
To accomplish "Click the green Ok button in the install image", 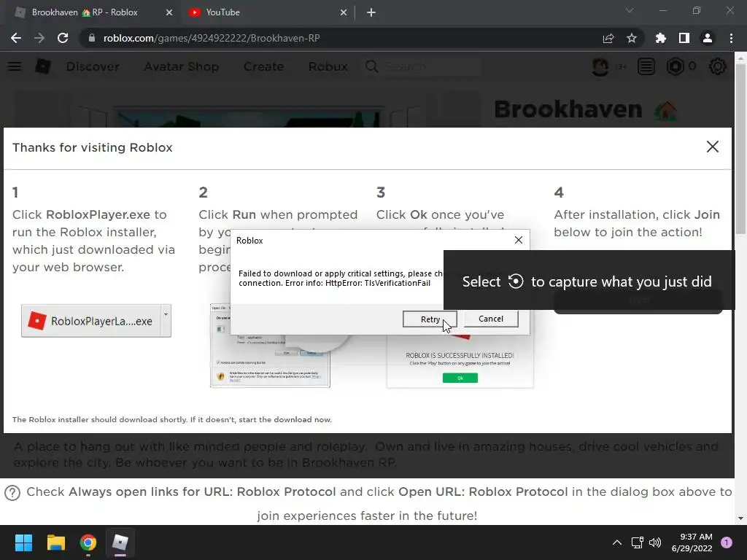I will 460,378.
